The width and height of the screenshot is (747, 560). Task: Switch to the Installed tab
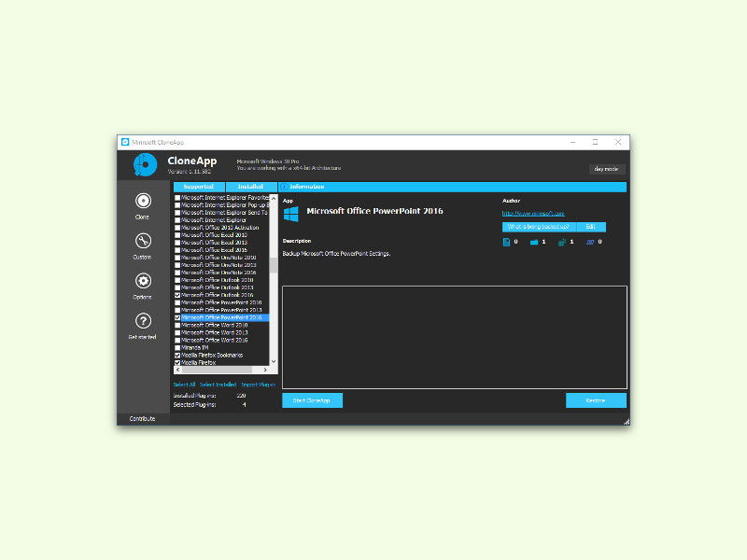click(250, 187)
